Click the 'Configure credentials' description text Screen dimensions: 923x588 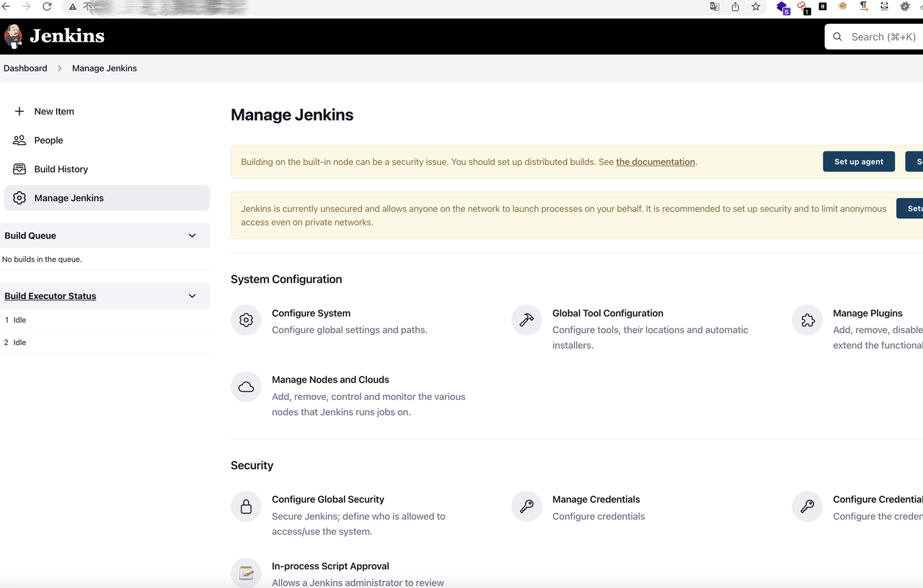(x=599, y=517)
